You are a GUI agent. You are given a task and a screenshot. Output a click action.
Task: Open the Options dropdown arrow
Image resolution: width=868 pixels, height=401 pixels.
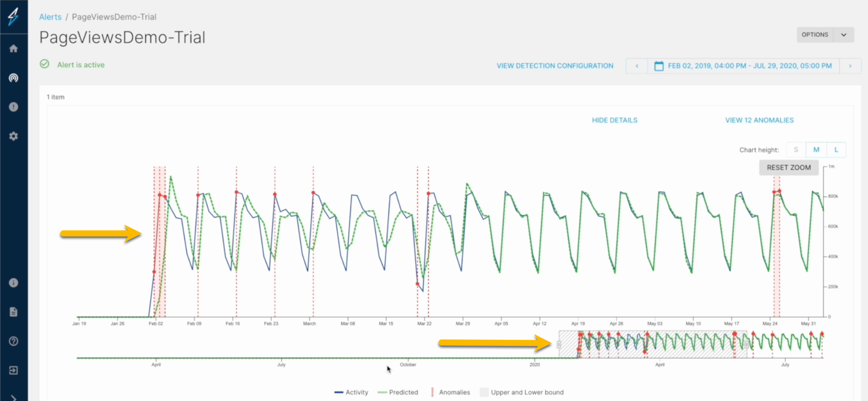[x=843, y=35]
